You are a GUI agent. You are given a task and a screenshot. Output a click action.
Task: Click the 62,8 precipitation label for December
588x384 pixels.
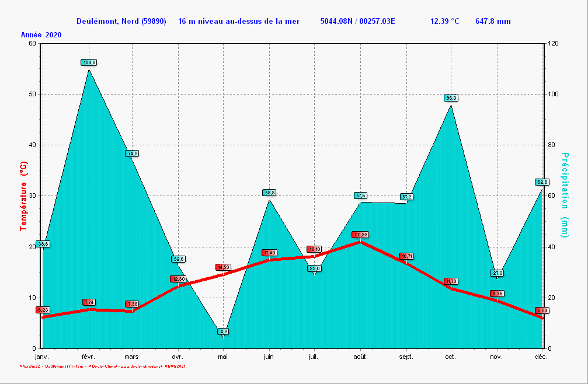click(x=542, y=182)
